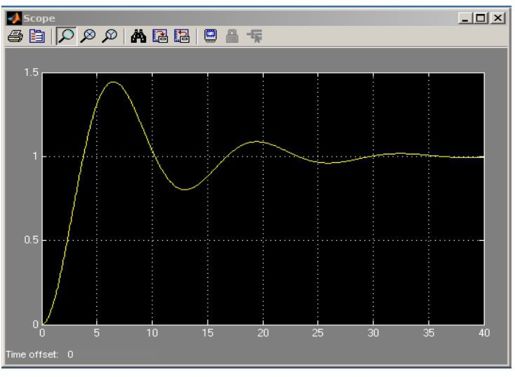This screenshot has height=377, width=515.
Task: Select the Zoom X-axis tool
Action: pyautogui.click(x=88, y=36)
